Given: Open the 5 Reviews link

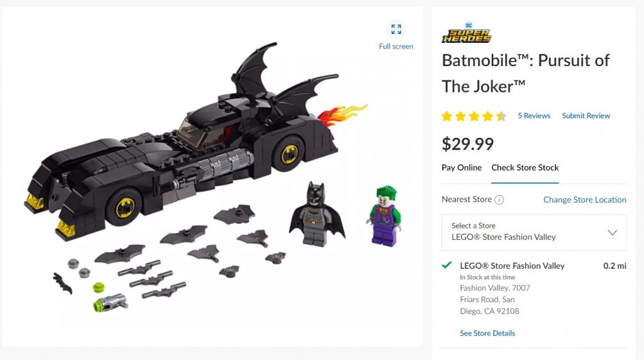Looking at the screenshot, I should (534, 116).
